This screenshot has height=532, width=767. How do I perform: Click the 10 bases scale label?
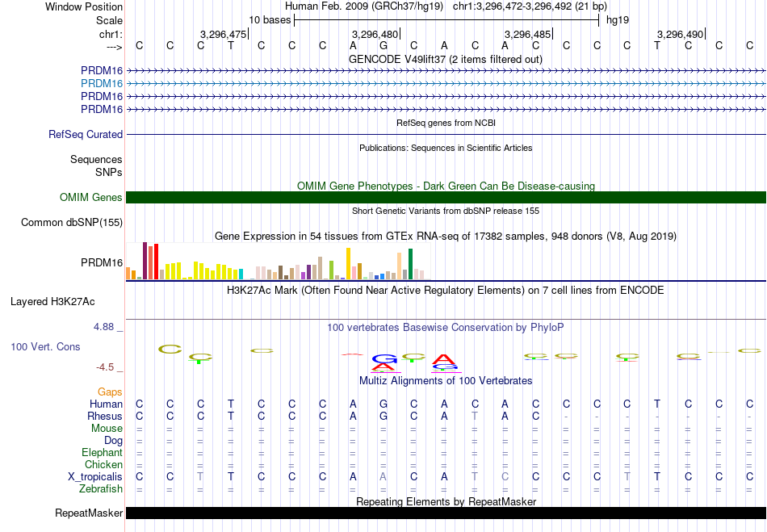click(x=270, y=20)
